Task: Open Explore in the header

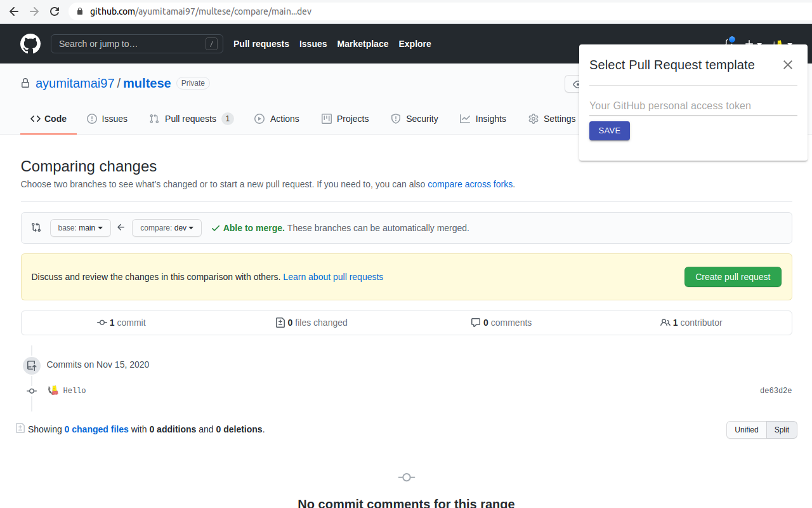Action: (415, 44)
